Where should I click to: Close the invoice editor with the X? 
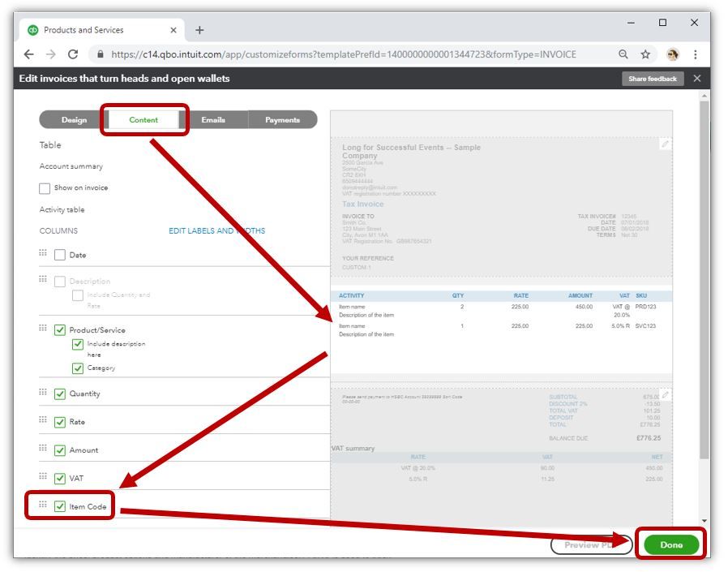697,79
